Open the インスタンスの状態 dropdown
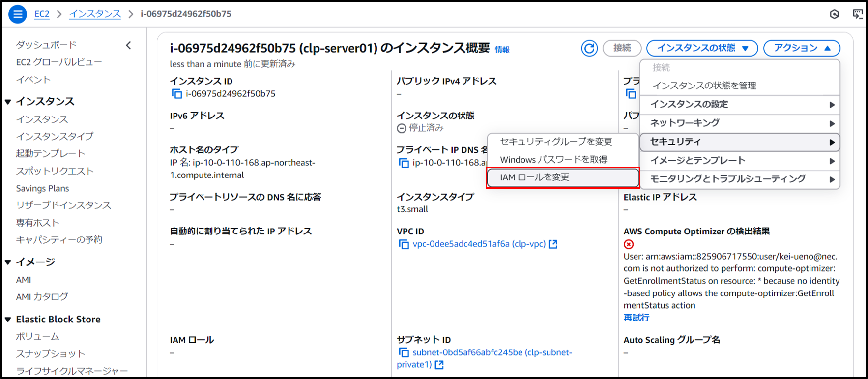Screen dimensions: 868x379 tap(702, 48)
